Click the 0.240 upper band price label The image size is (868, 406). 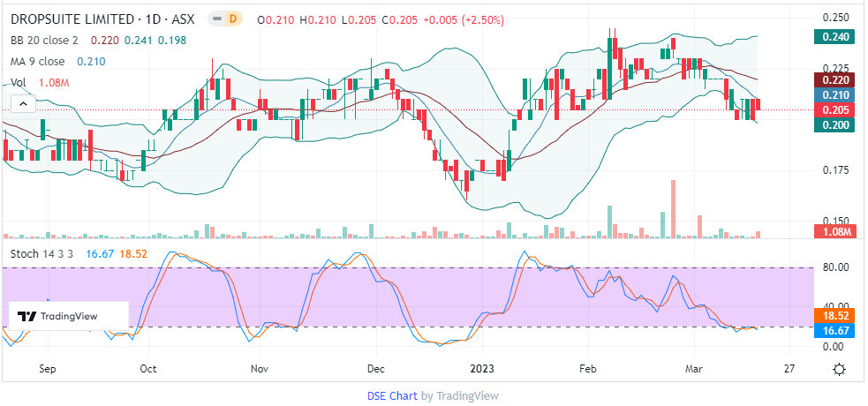tap(835, 37)
